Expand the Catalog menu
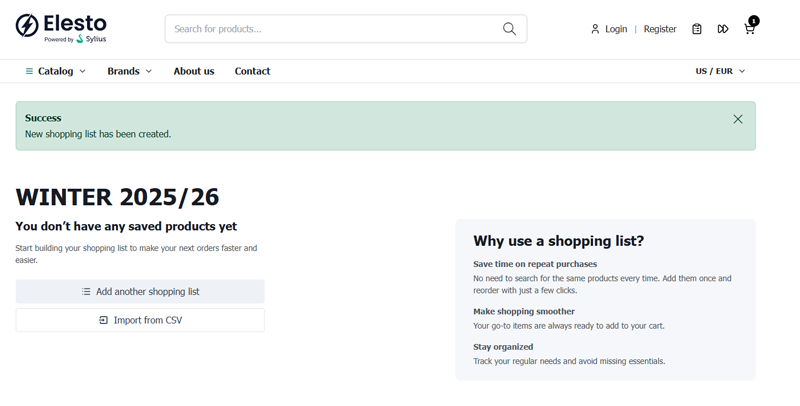Screen dimensions: 800x406 point(56,71)
